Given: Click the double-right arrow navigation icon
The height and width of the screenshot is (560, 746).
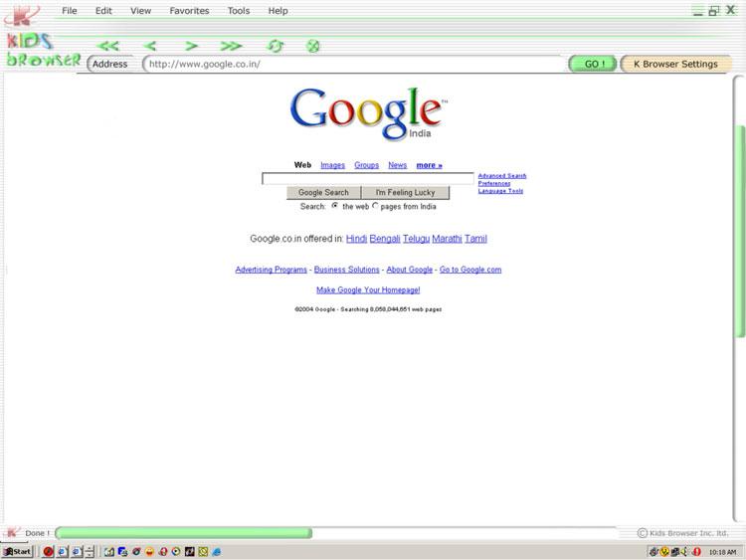Looking at the screenshot, I should 231,46.
